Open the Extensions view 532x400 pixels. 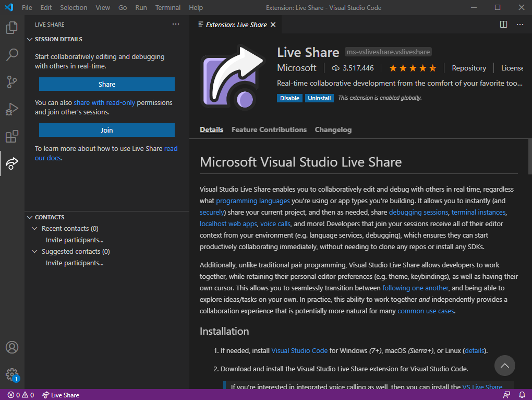coord(11,136)
